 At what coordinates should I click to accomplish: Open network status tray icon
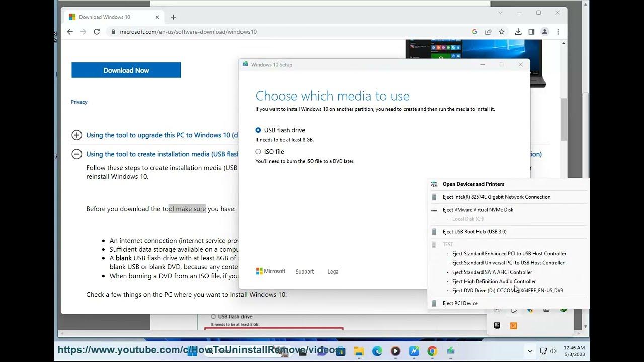pyautogui.click(x=543, y=351)
